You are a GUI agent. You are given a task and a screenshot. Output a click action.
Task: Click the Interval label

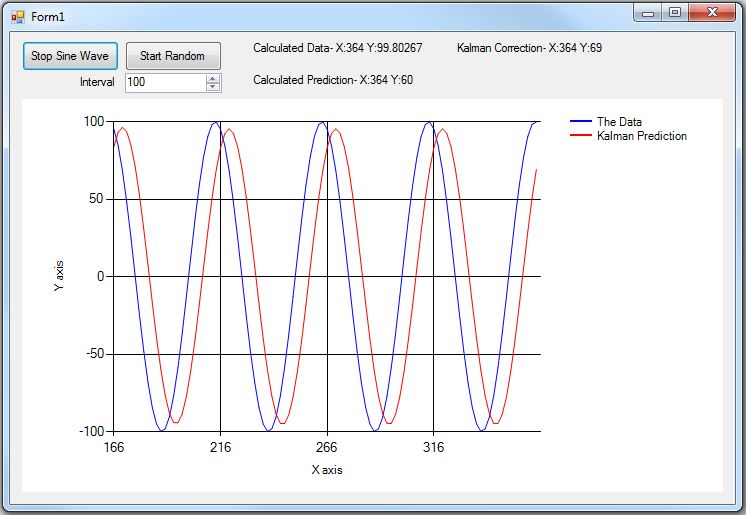tap(97, 82)
